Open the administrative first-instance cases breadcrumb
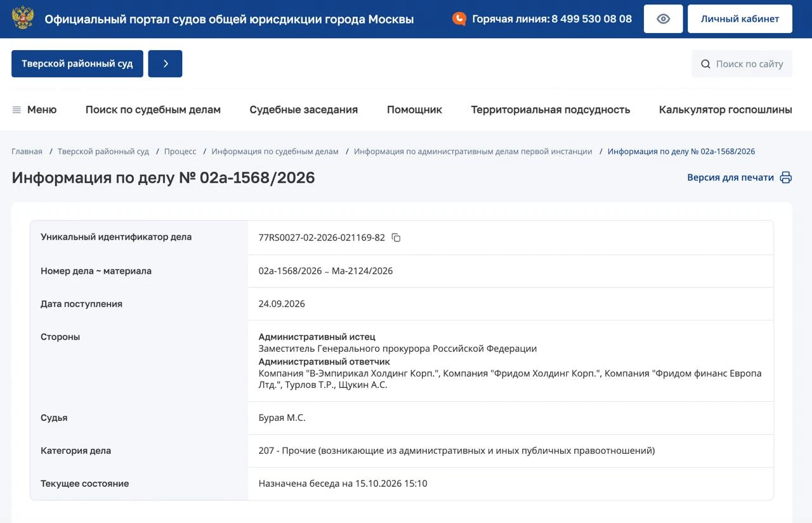Viewport: 812px width, 523px height. click(x=473, y=152)
